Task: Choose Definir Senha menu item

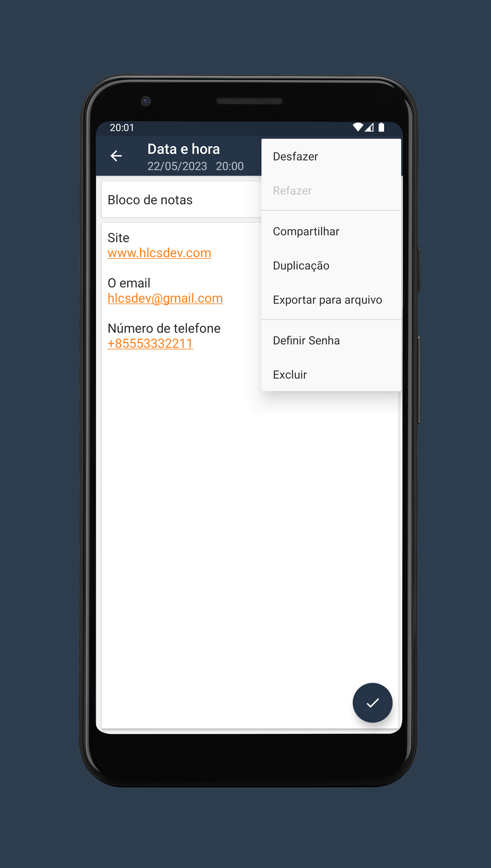Action: pos(331,340)
